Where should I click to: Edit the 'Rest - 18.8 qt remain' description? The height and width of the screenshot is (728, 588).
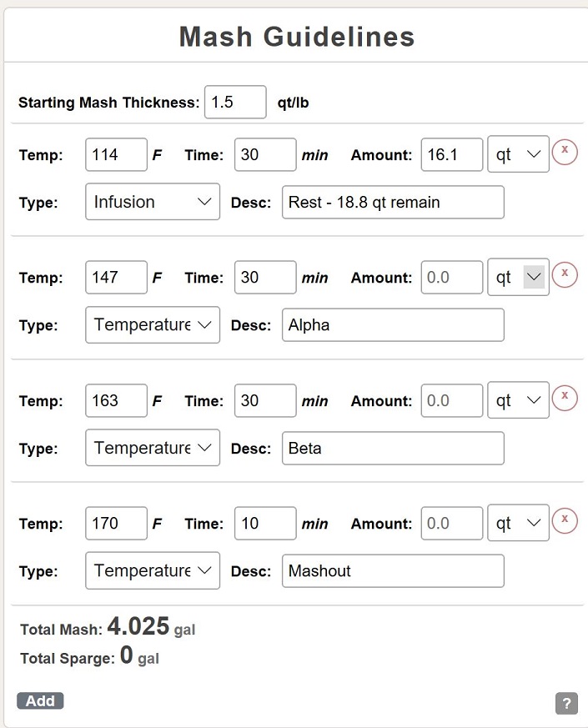[393, 202]
